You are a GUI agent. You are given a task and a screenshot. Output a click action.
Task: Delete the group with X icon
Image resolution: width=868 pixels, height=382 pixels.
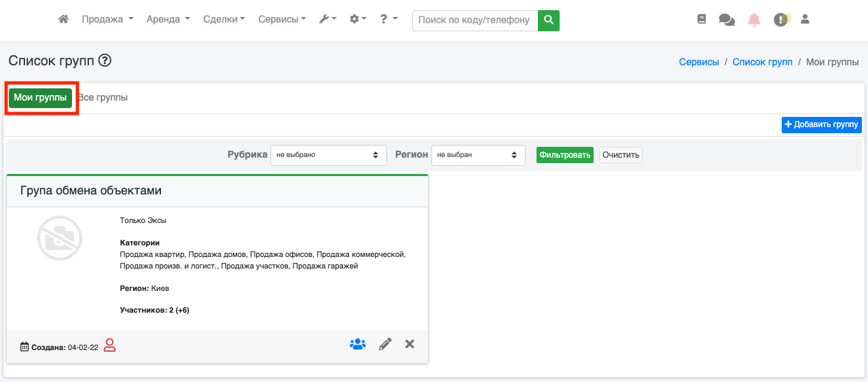[410, 344]
